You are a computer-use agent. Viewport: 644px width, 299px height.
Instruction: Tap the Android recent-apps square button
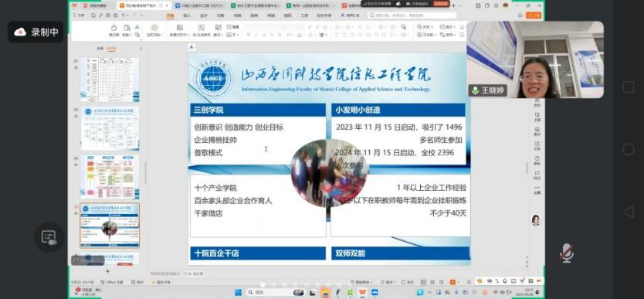coord(629,87)
